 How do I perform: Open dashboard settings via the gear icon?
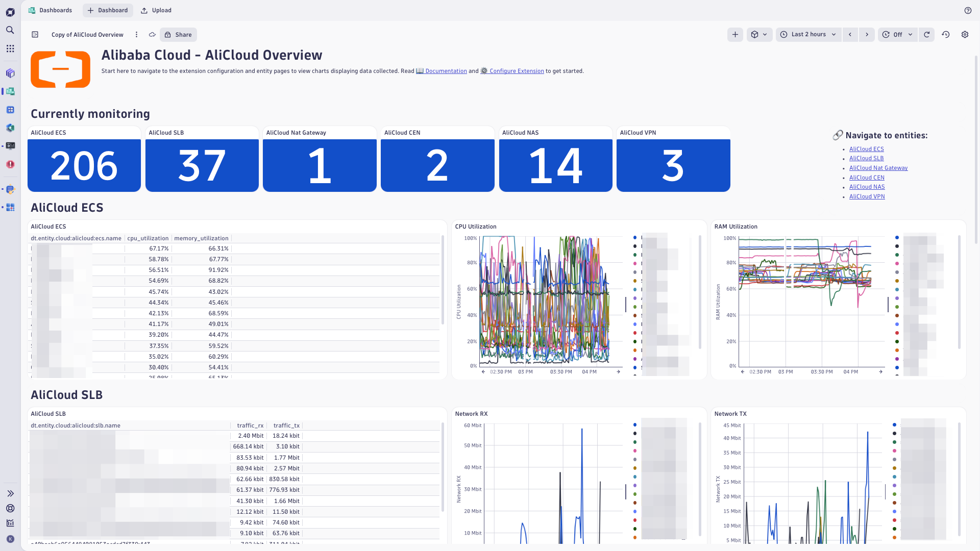(x=965, y=35)
